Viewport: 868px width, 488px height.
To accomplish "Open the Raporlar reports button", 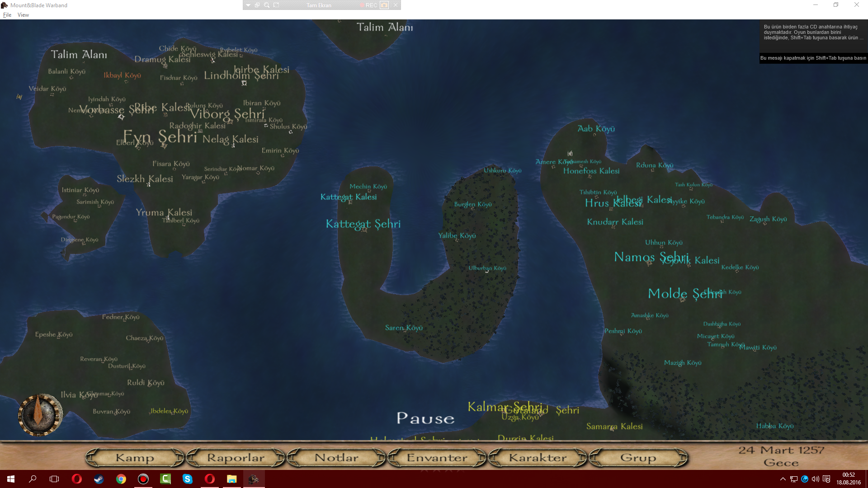I will [x=236, y=458].
